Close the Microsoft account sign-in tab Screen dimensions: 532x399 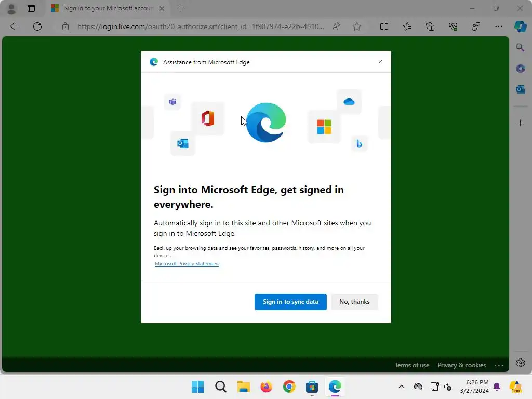tap(162, 8)
